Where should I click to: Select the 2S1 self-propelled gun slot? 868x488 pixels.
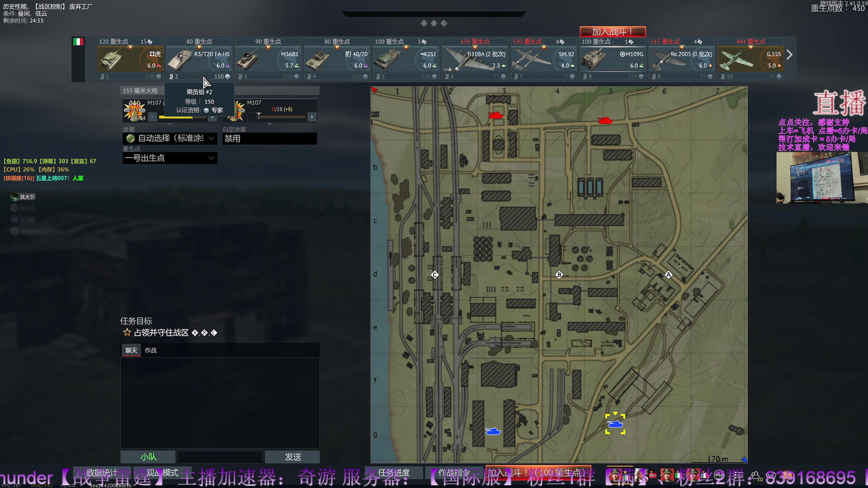click(406, 59)
